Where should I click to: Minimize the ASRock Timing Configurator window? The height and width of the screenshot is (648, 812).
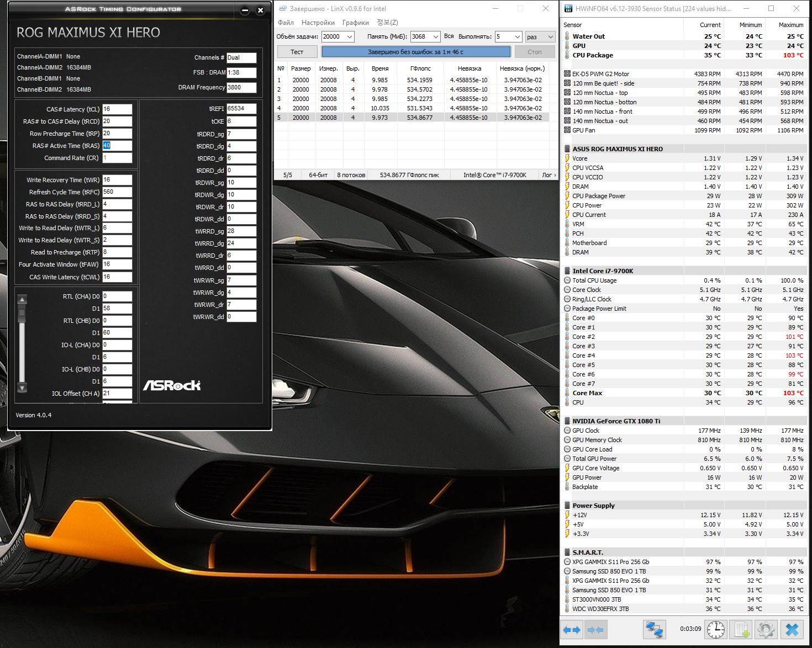coord(245,10)
